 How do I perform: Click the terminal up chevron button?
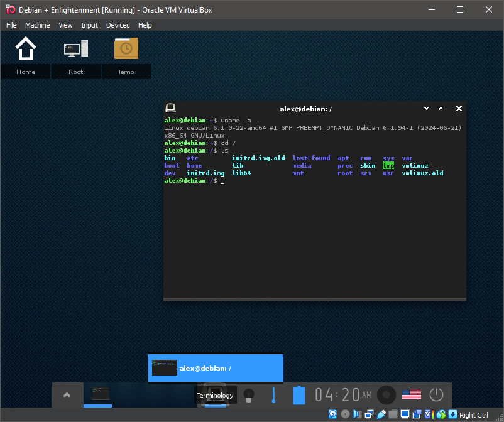(441, 108)
